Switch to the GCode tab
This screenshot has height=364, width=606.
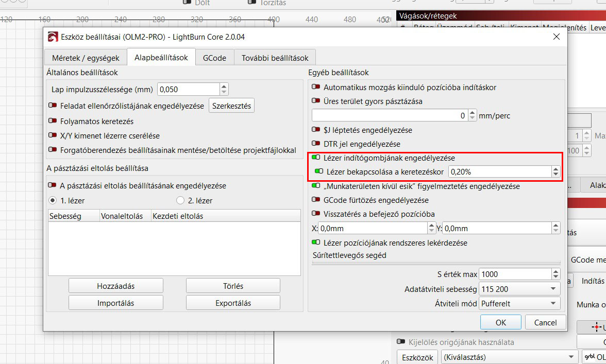click(214, 58)
